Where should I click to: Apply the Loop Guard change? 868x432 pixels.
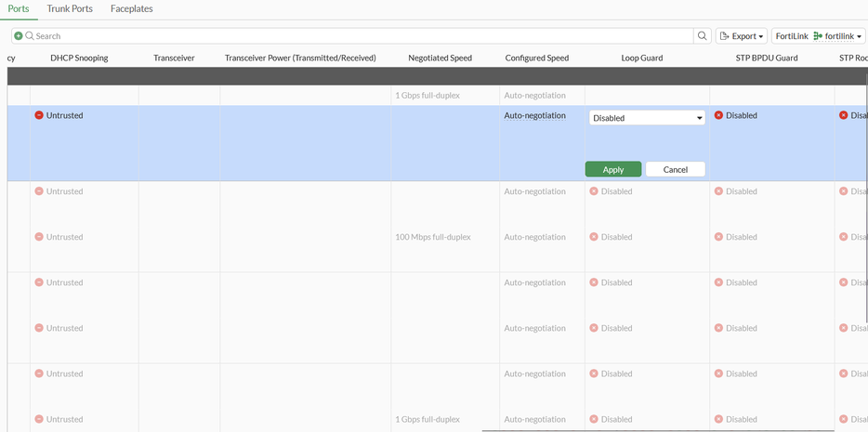[613, 169]
